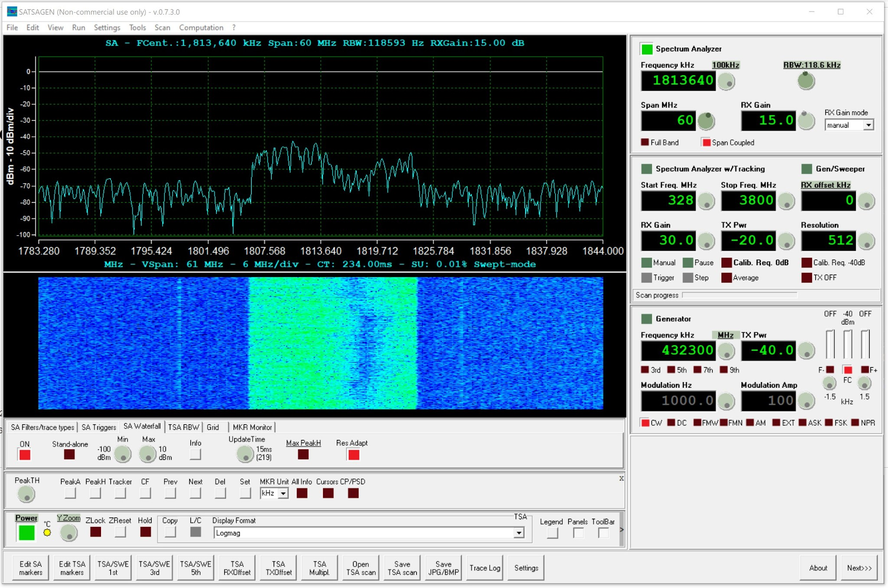Viewport: 888px width, 588px height.
Task: Click the first generator level meter bar
Action: [830, 344]
